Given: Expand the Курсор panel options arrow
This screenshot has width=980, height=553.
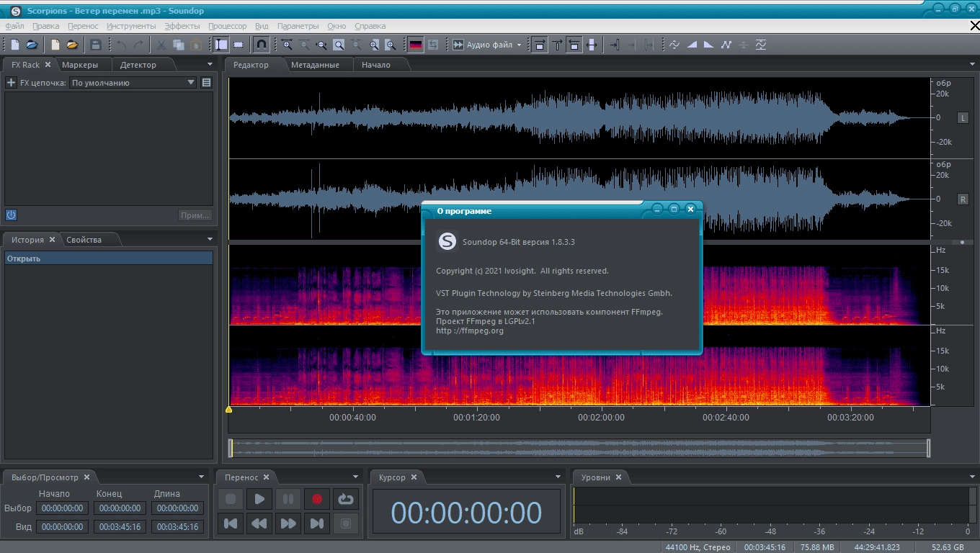Looking at the screenshot, I should (x=558, y=477).
